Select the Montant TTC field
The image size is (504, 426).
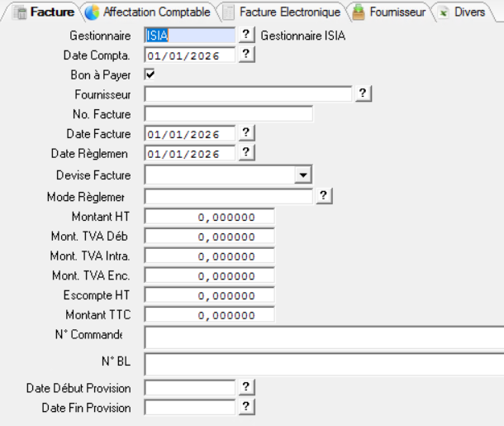pyautogui.click(x=209, y=315)
